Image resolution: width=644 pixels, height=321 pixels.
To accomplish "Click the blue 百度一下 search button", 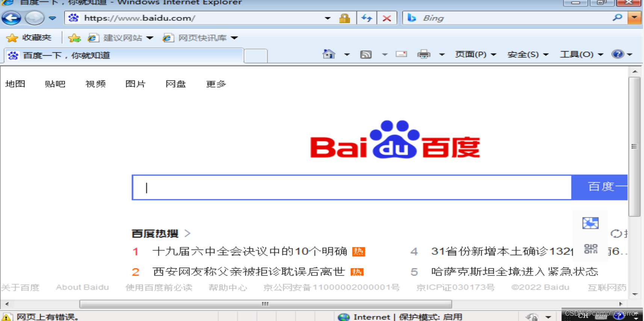I will (600, 187).
